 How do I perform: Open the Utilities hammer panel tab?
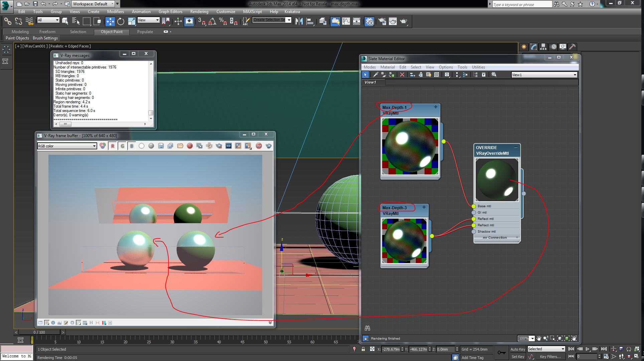(x=572, y=47)
